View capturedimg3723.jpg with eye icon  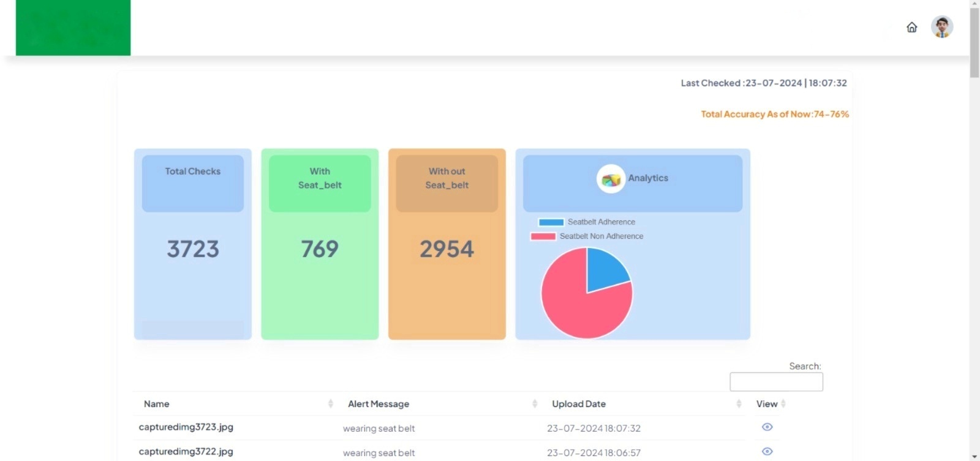(x=767, y=427)
